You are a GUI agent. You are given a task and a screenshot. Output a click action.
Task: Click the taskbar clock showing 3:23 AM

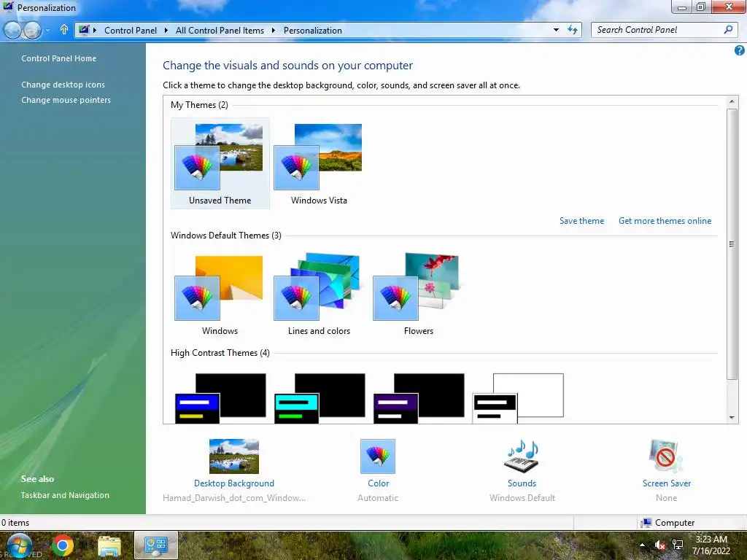(x=711, y=545)
